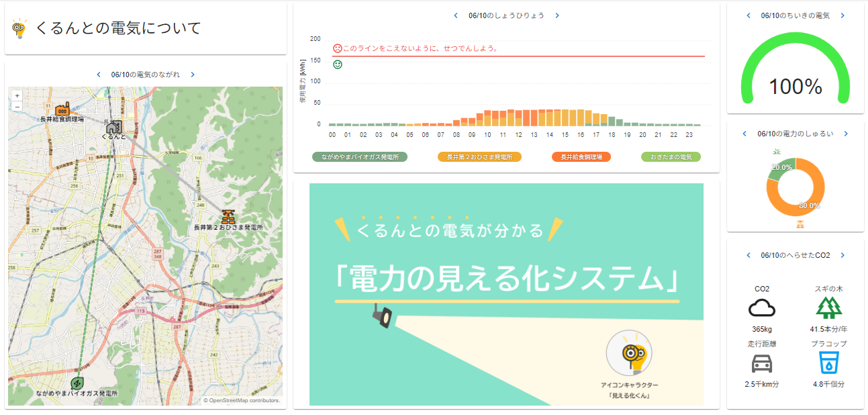
Task: Click the solar panel icon below the donut
Action: (800, 224)
